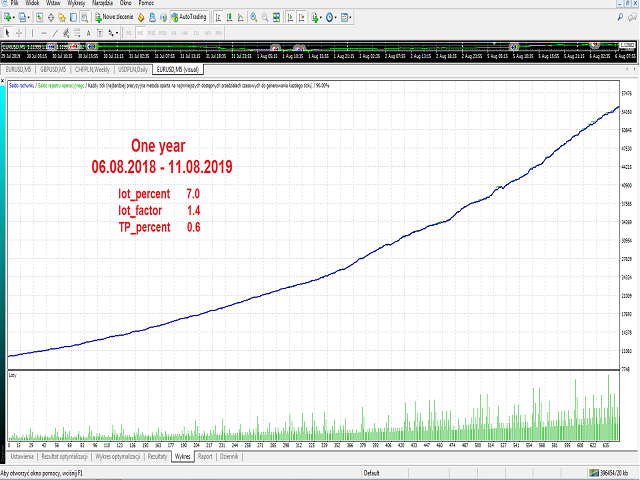Image resolution: width=640 pixels, height=480 pixels.
Task: Select the D1 timeframe button
Action: [x=196, y=33]
